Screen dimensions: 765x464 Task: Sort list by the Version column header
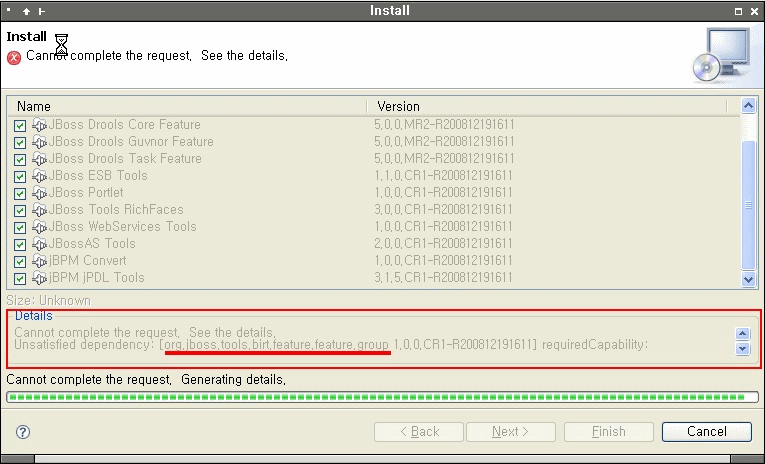(547, 106)
